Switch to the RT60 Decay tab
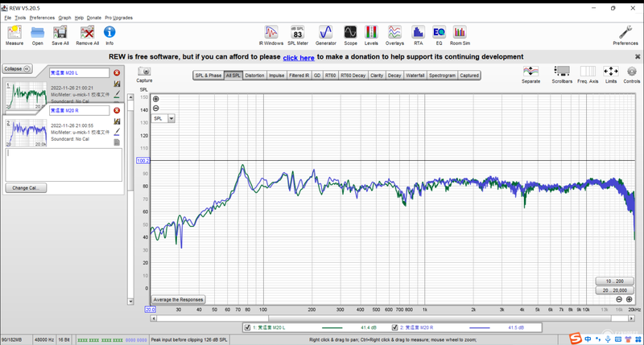 click(353, 76)
